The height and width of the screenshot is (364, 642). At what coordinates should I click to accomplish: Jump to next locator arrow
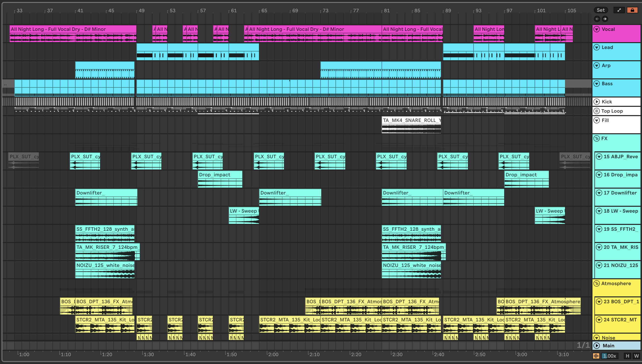[605, 19]
